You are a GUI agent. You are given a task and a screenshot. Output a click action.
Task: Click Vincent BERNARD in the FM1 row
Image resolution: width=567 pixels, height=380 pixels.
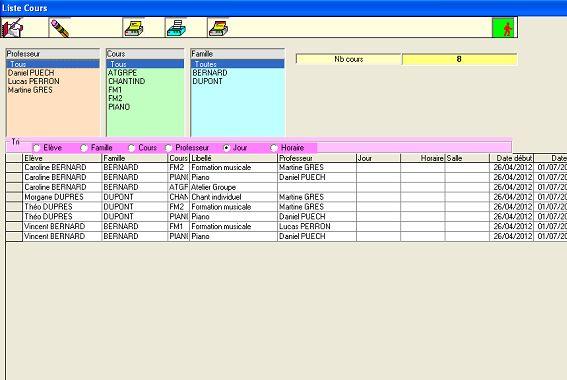[62, 226]
